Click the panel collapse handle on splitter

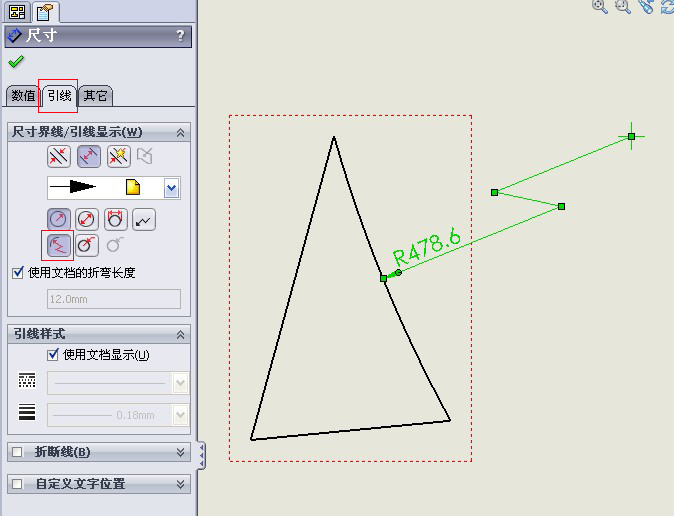(201, 455)
